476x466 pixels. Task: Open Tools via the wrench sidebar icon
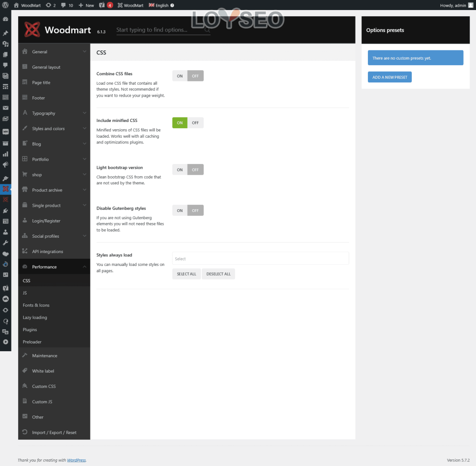click(x=5, y=243)
